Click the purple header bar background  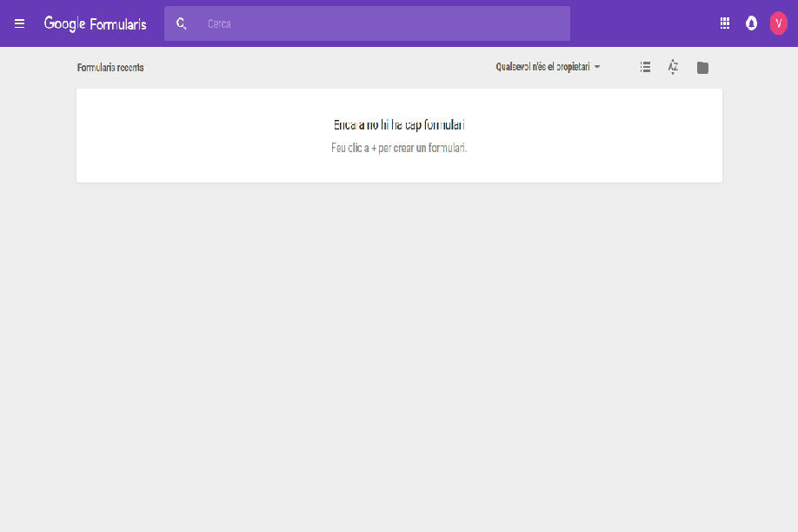click(643, 23)
